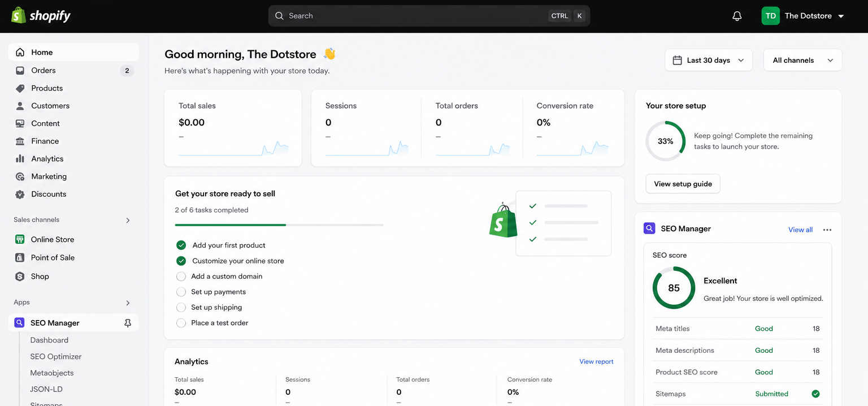This screenshot has height=406, width=868.
Task: Open the All channels dropdown
Action: [x=803, y=60]
